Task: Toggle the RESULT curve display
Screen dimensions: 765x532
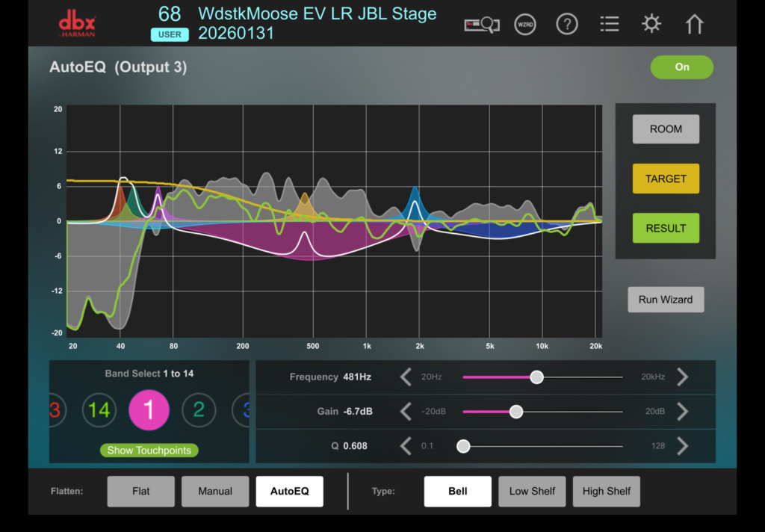Action: (x=666, y=228)
